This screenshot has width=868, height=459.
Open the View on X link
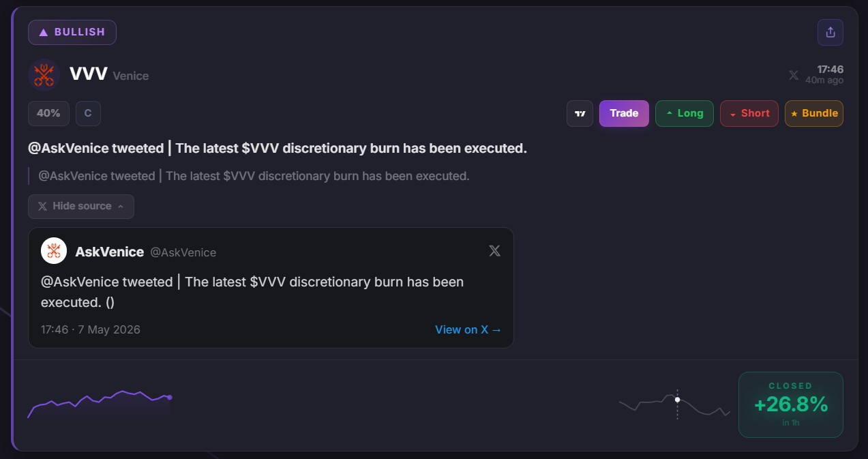(x=468, y=329)
